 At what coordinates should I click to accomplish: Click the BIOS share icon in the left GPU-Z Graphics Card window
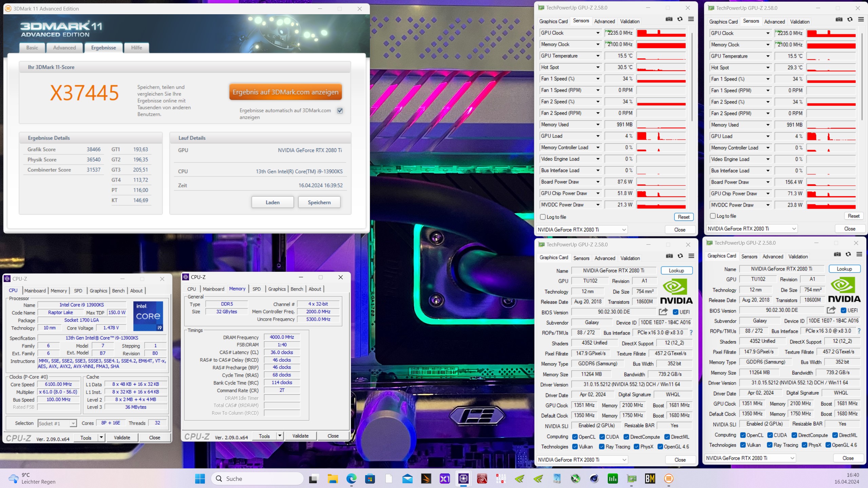click(x=663, y=312)
